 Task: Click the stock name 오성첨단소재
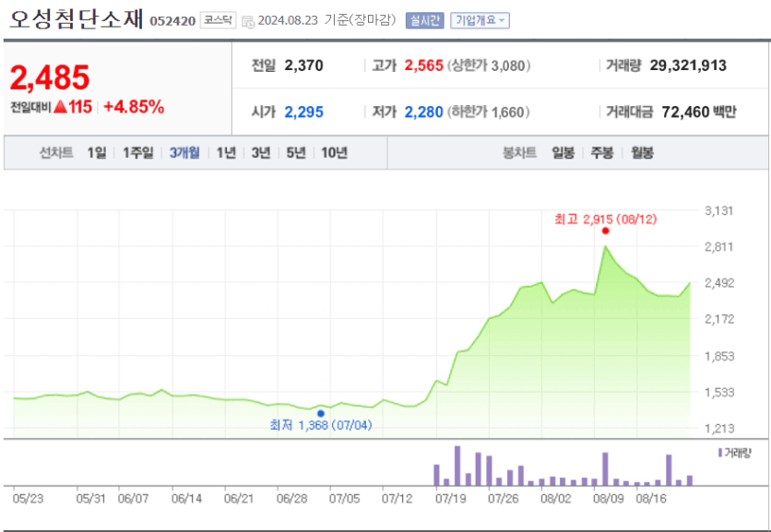tap(77, 19)
